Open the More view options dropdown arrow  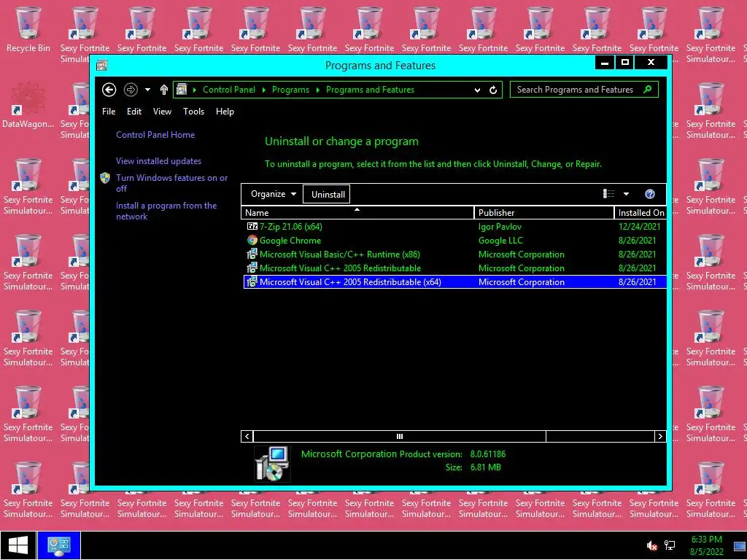(626, 194)
